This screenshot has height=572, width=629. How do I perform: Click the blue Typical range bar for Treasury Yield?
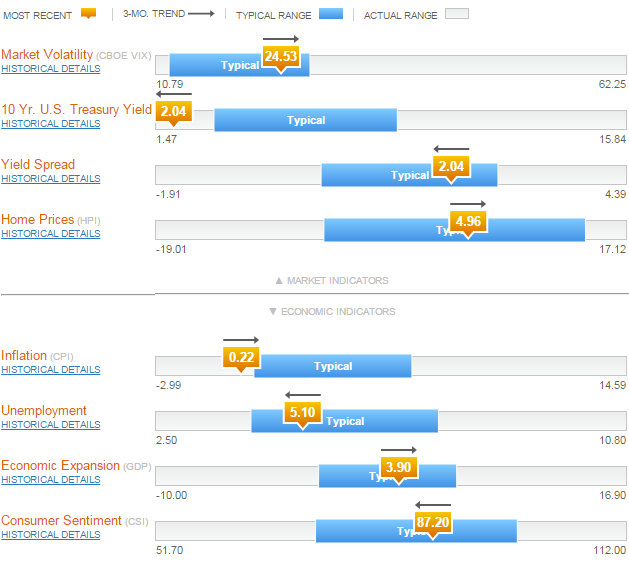tap(305, 120)
